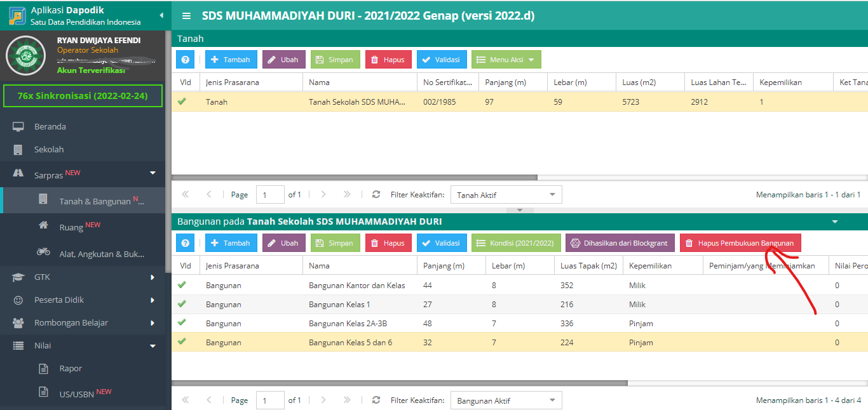
Task: Open help icon in Tanah toolbar
Action: tap(185, 60)
